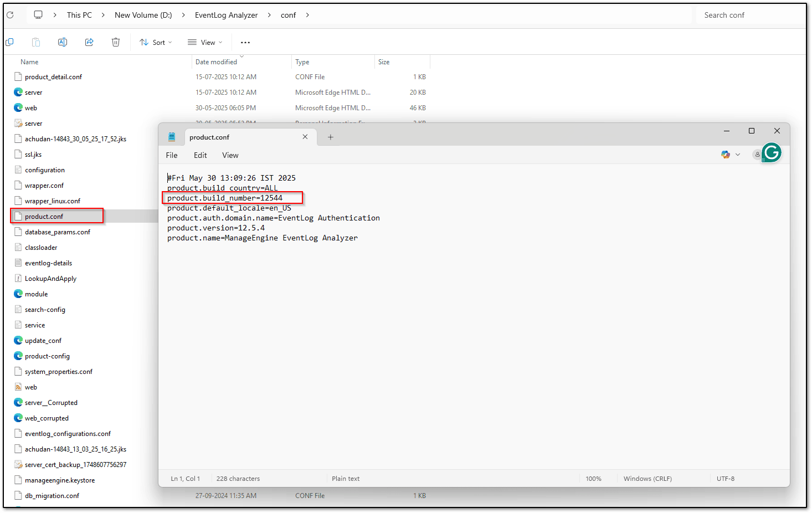The height and width of the screenshot is (513, 812).
Task: Select the product-config Edge file icon
Action: click(18, 356)
